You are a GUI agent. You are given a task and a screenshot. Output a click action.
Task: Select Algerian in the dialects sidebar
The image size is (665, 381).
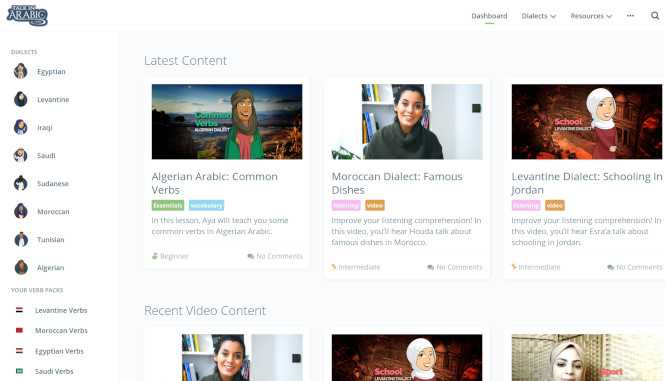tap(50, 267)
